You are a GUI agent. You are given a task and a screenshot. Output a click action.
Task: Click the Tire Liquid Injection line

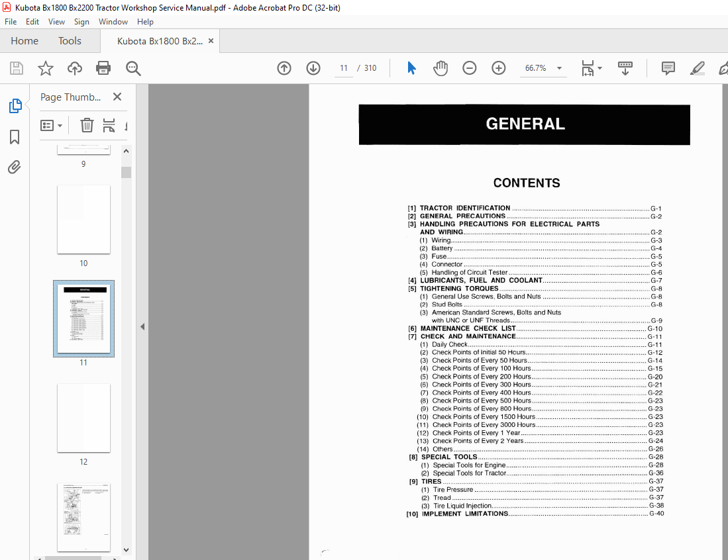coord(543,506)
